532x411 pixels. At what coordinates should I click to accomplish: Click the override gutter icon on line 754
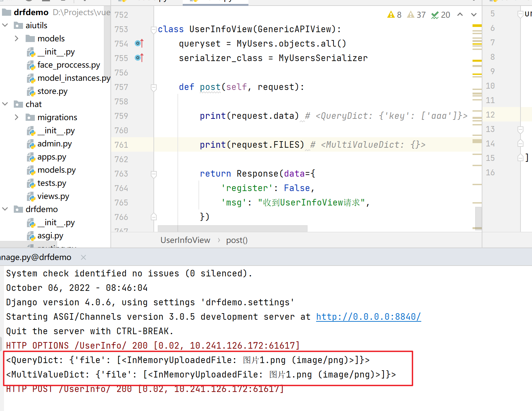pyautogui.click(x=139, y=43)
